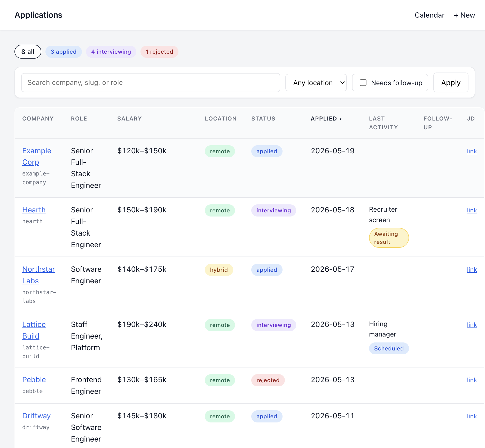Image resolution: width=485 pixels, height=448 pixels.
Task: Click the Last Activity column header
Action: point(383,123)
